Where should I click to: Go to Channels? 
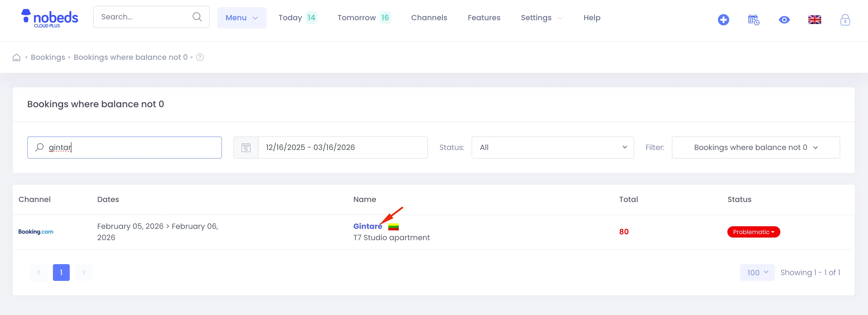(429, 18)
